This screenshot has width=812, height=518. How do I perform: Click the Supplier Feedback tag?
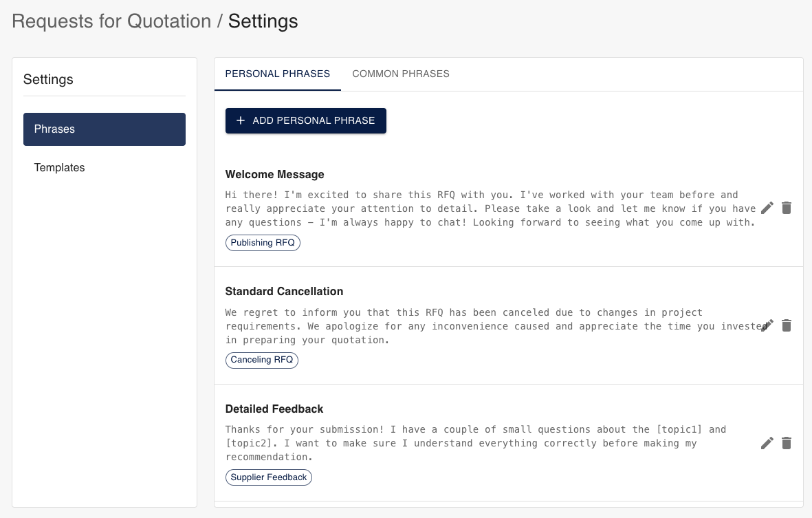click(x=268, y=477)
